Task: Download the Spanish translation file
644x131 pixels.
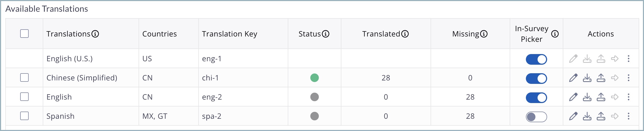Action: [587, 116]
